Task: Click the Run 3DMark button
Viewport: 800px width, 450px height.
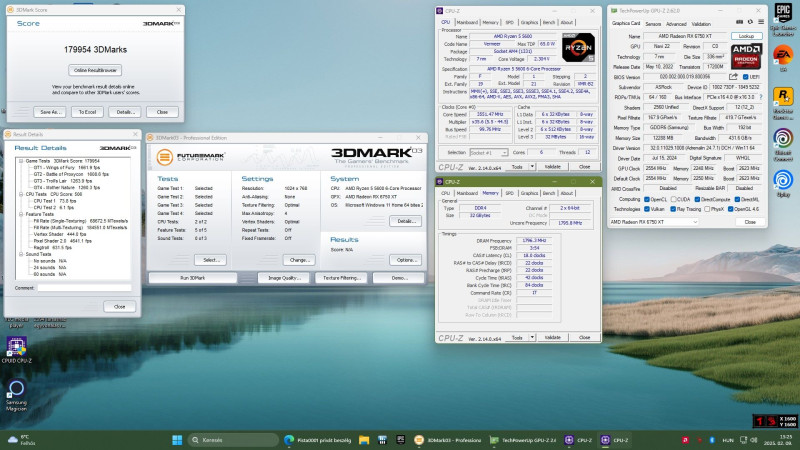Action: click(193, 278)
